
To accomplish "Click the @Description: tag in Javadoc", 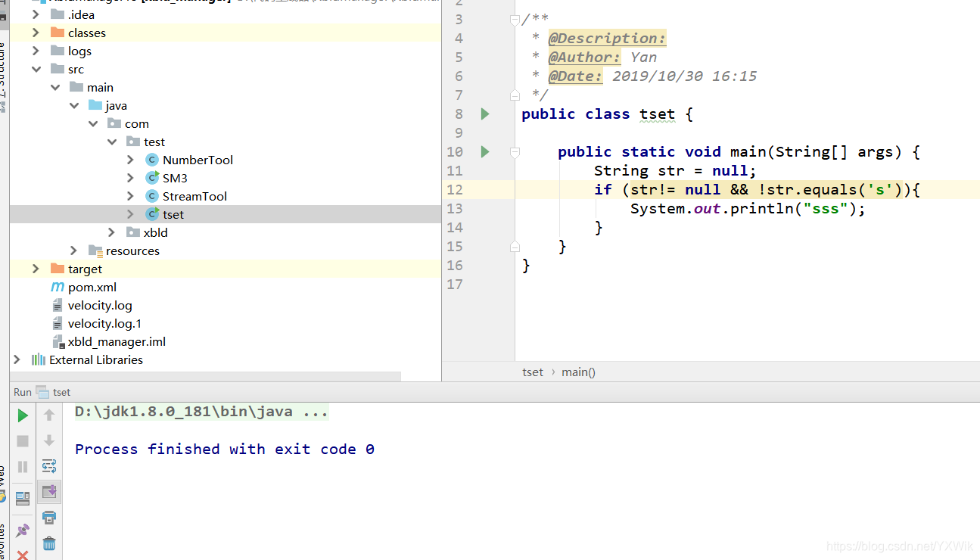I will click(608, 39).
